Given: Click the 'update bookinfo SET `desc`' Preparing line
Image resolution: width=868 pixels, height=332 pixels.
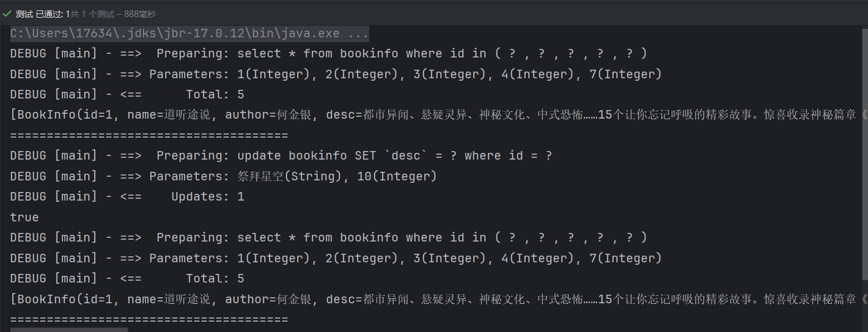Looking at the screenshot, I should point(281,156).
